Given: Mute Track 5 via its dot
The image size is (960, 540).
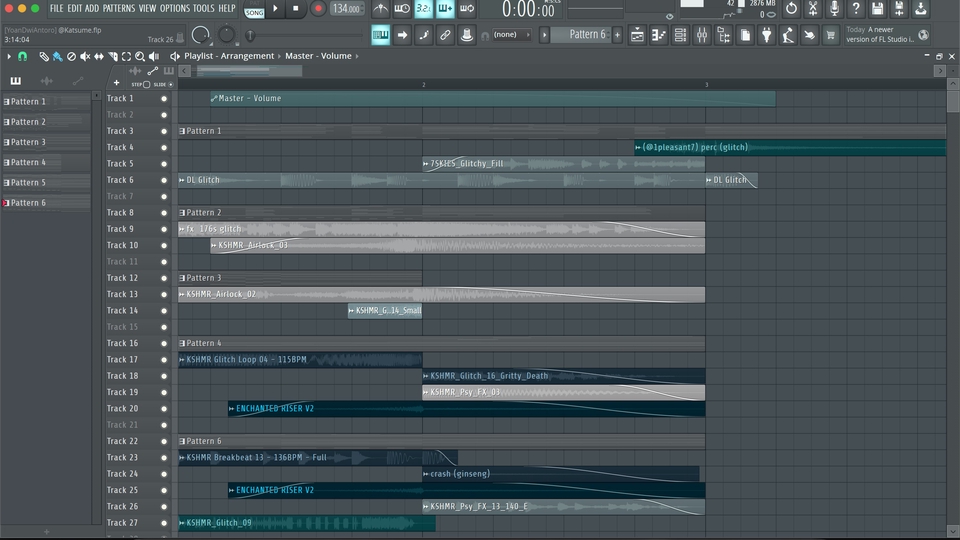Looking at the screenshot, I should tap(163, 164).
